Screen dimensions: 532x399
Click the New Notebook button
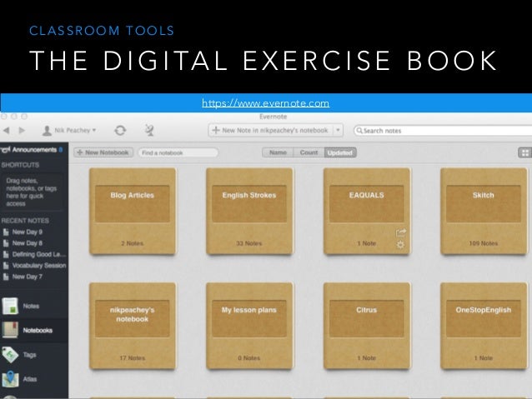[103, 152]
